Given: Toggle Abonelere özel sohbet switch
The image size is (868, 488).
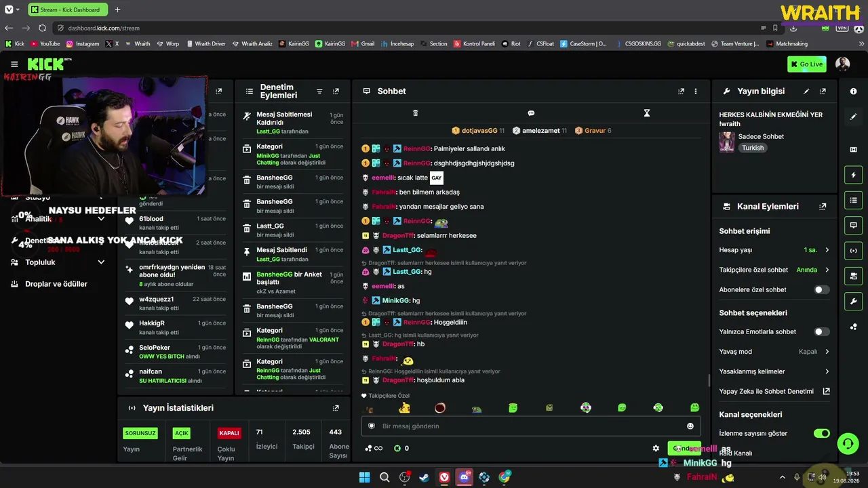Looking at the screenshot, I should click(821, 290).
